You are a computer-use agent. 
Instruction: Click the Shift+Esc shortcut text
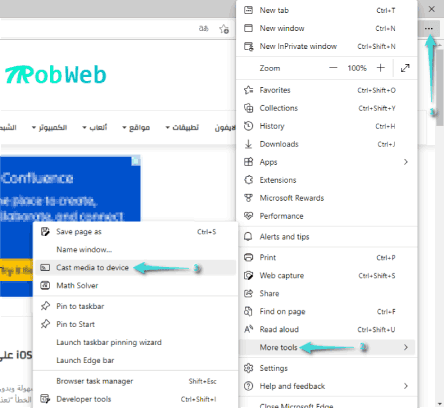click(x=203, y=381)
